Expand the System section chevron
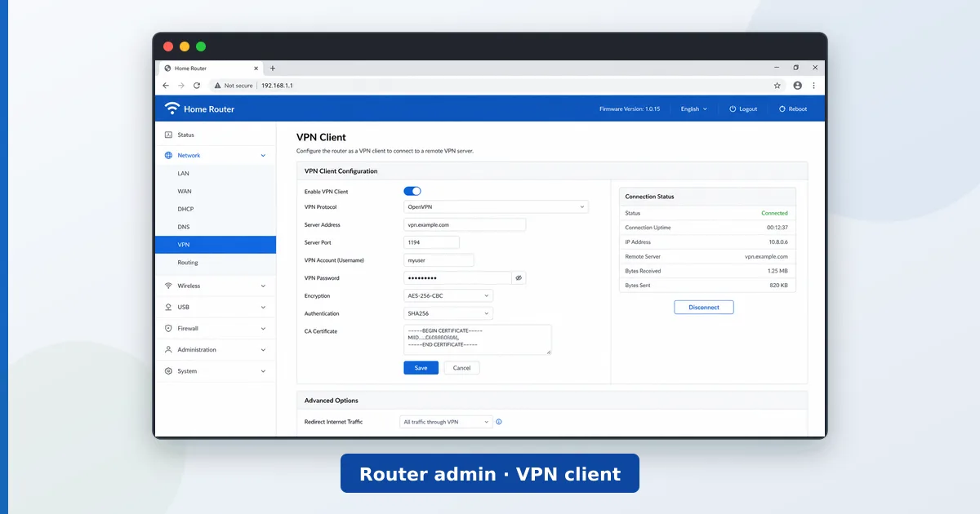Viewport: 980px width, 514px height. tap(263, 371)
